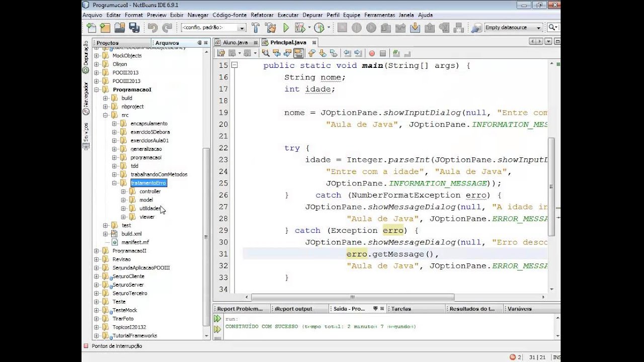Switch to the Tarefas tab

pyautogui.click(x=401, y=309)
